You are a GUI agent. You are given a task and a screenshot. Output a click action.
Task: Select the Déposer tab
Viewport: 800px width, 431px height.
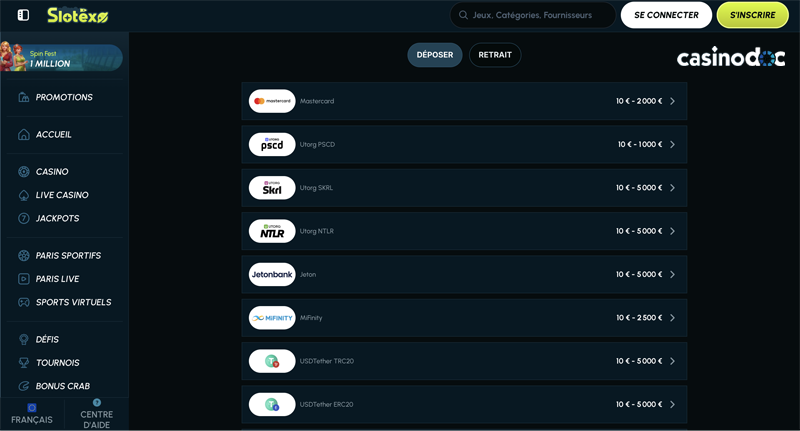coord(435,55)
